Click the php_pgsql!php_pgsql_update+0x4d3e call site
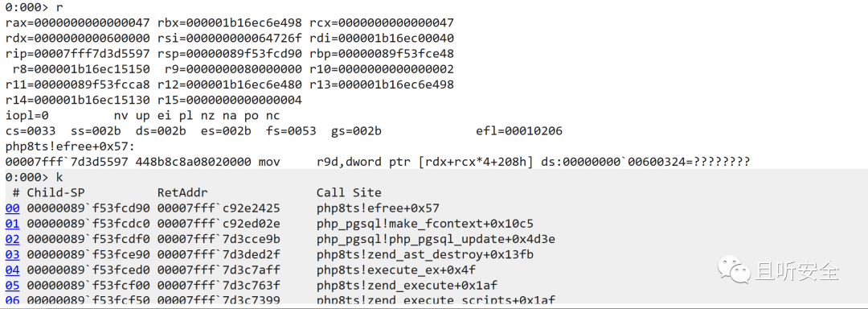The image size is (868, 309). pos(436,239)
